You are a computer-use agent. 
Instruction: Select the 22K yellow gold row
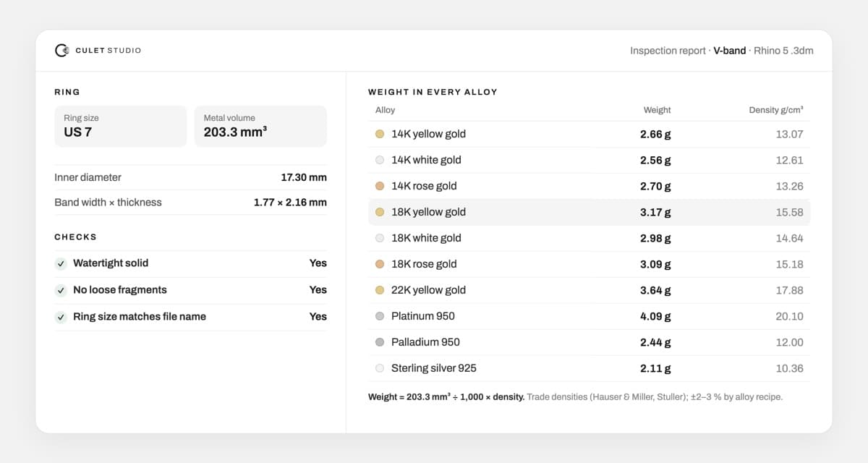589,290
